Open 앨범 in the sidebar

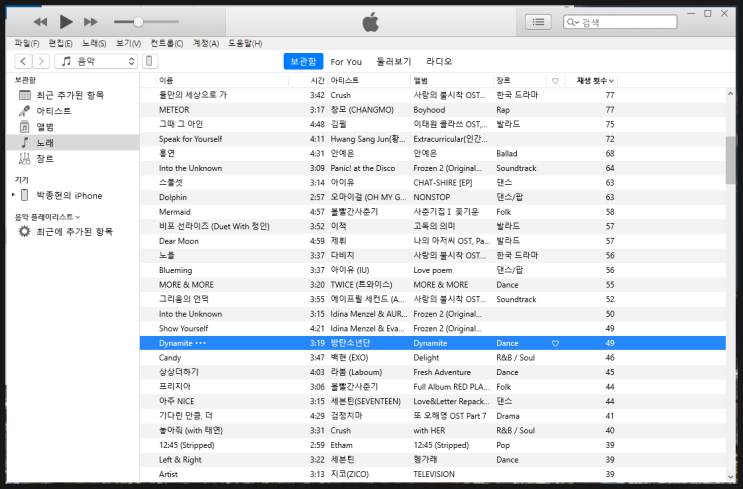[72, 127]
